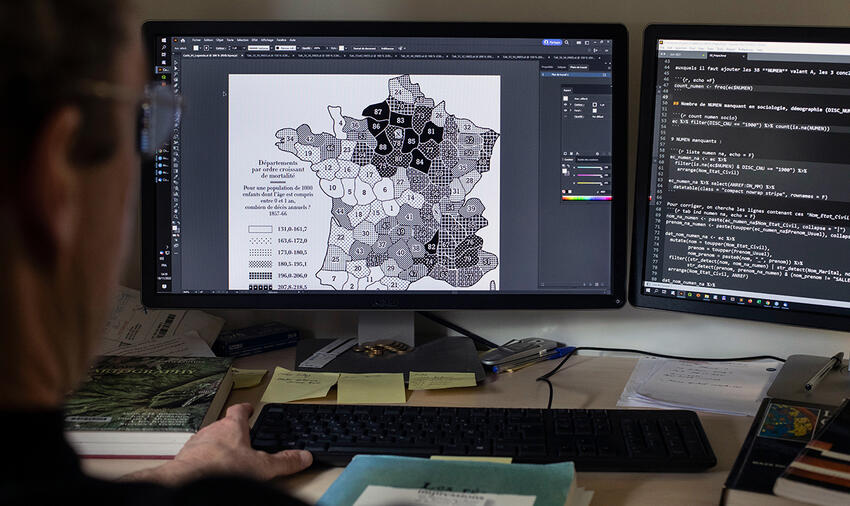Viewport: 850px width, 506px height.
Task: Click the Opacité value field in the control bar
Action: [318, 48]
